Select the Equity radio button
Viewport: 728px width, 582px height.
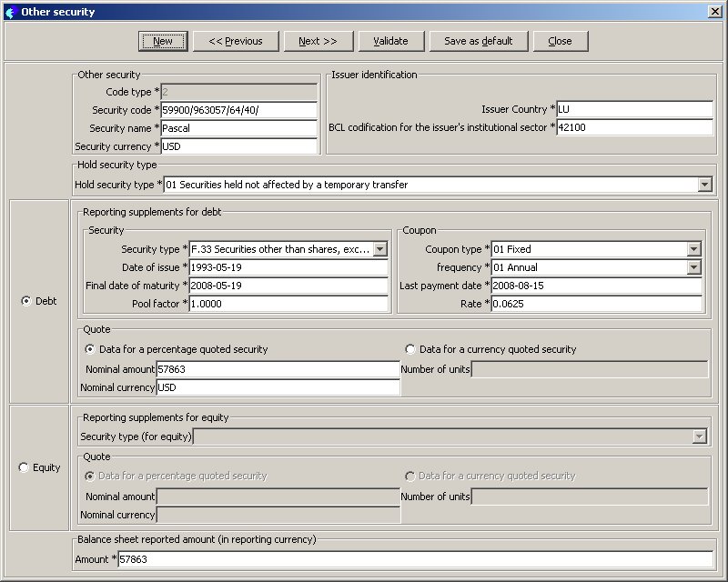(25, 467)
